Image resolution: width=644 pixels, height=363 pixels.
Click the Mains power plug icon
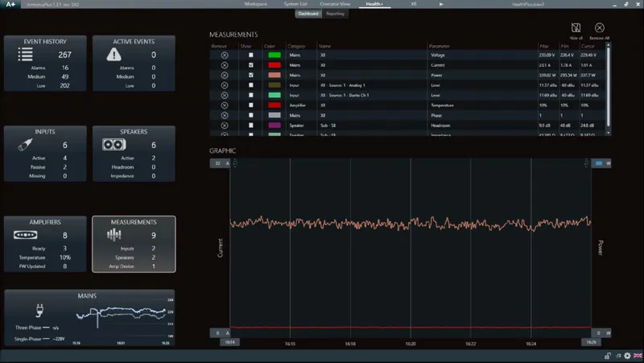[39, 311]
